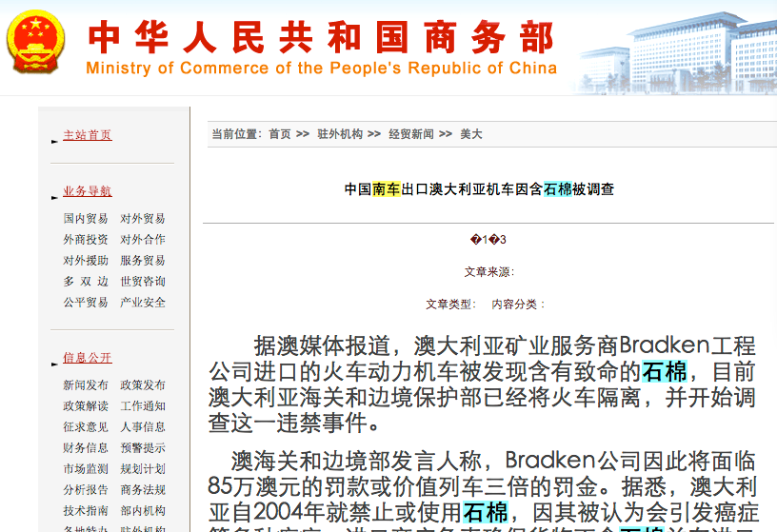This screenshot has width=777, height=532.
Task: Open 人事信息 in sidebar
Action: tap(143, 426)
